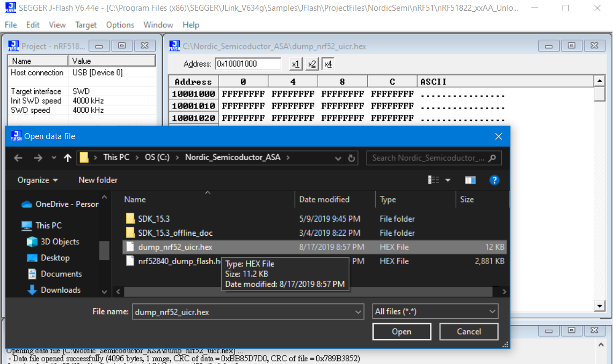This screenshot has width=613, height=364.
Task: Select x1 display width toggle
Action: tap(296, 64)
